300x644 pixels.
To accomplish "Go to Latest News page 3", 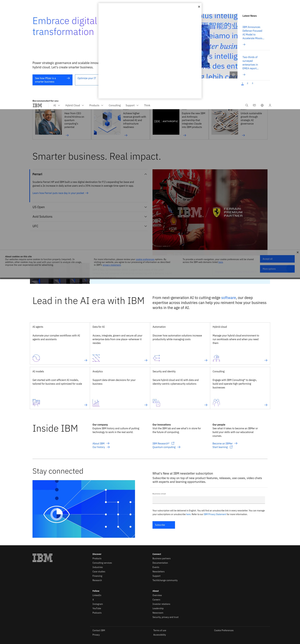I will click(252, 83).
